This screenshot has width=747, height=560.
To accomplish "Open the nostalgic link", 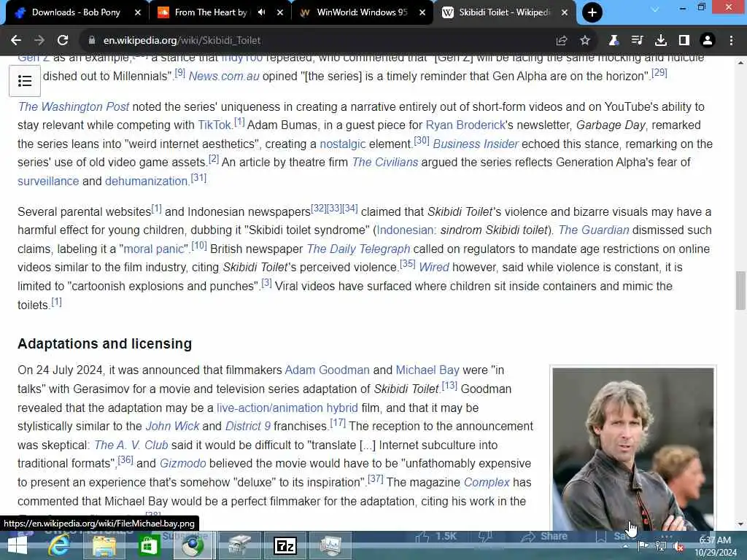I will click(343, 144).
